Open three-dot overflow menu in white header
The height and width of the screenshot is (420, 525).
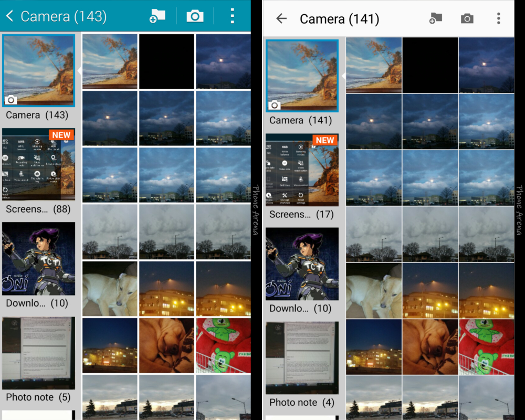click(498, 19)
